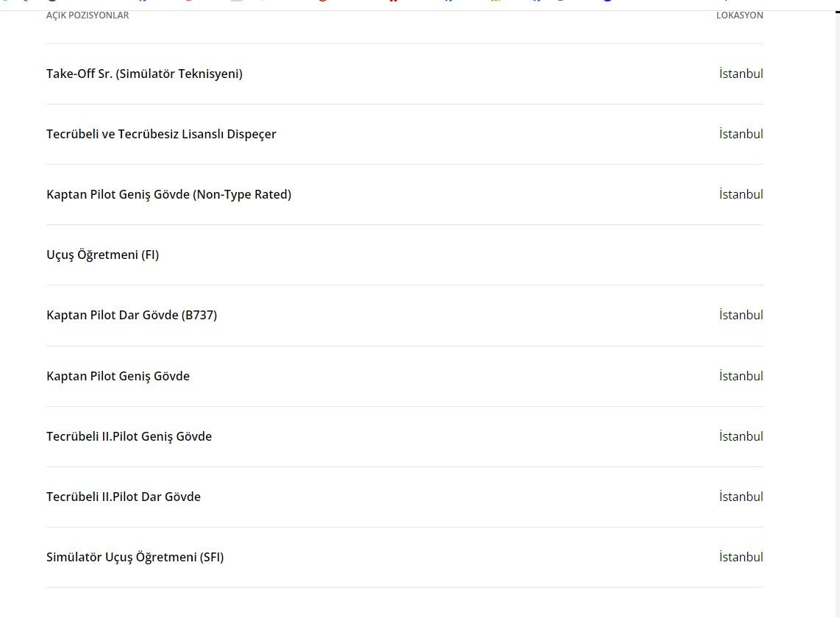This screenshot has height=618, width=840.
Task: Select Tecrübeli II.Pilot Geniş Gövde position
Action: [x=129, y=436]
